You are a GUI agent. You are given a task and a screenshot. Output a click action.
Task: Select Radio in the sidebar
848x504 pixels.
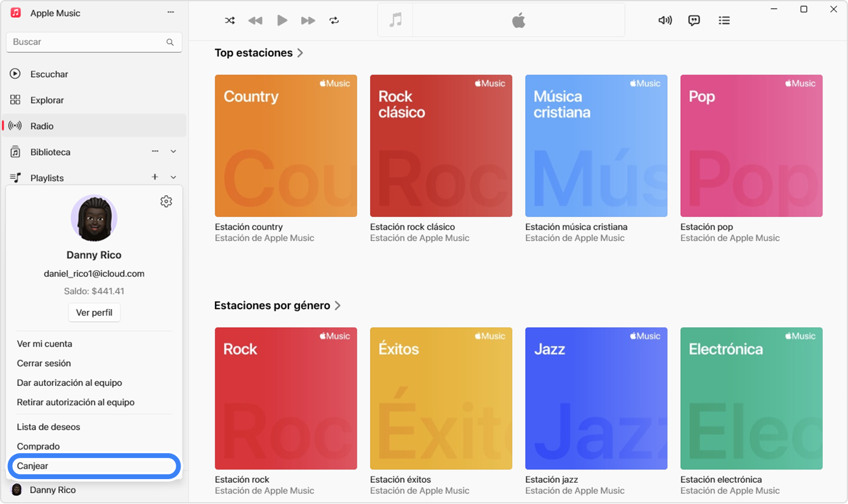pyautogui.click(x=94, y=126)
